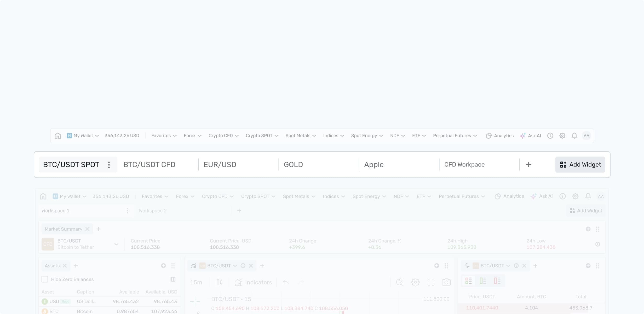Open the My Wallet dropdown in the upper nav bar
The height and width of the screenshot is (314, 644).
(x=83, y=136)
